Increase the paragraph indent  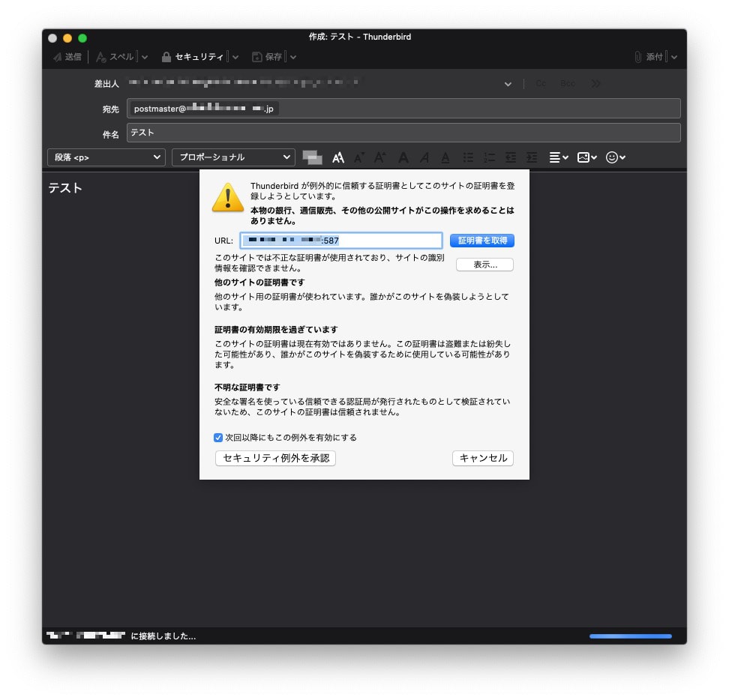531,157
